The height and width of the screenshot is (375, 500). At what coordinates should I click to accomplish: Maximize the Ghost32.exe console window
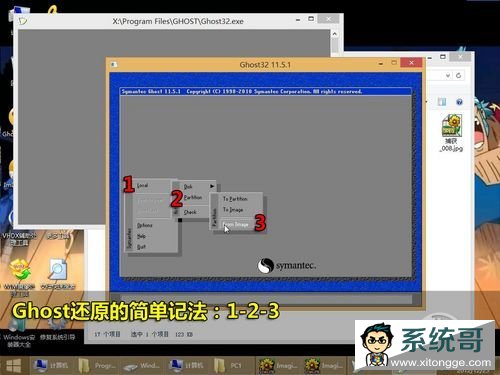(x=311, y=19)
